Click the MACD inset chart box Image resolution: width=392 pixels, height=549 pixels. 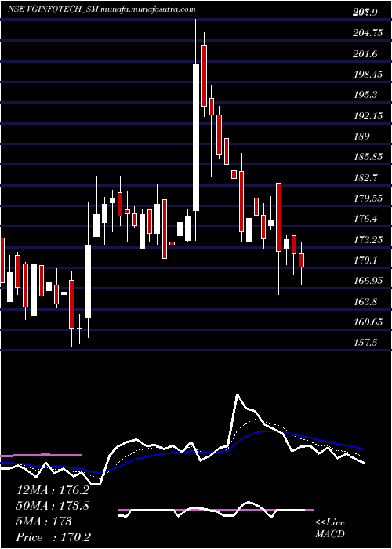pyautogui.click(x=216, y=510)
